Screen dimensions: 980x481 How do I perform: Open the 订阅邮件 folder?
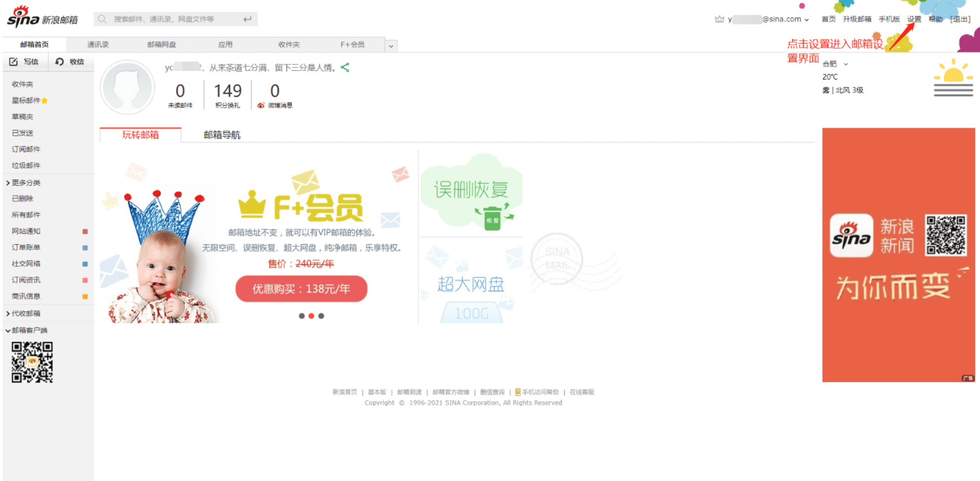click(26, 149)
